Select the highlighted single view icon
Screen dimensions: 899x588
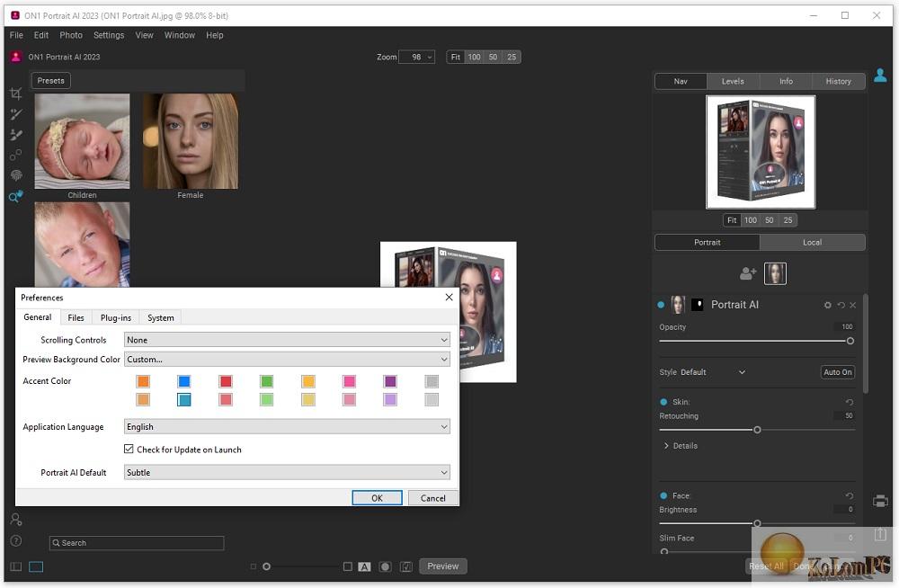(36, 566)
